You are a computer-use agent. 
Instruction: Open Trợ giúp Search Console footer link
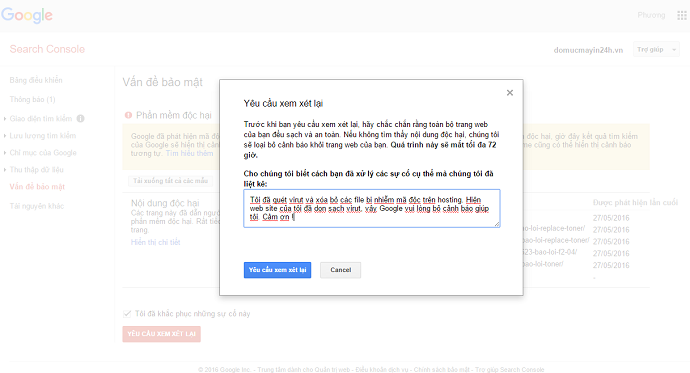pyautogui.click(x=510, y=369)
